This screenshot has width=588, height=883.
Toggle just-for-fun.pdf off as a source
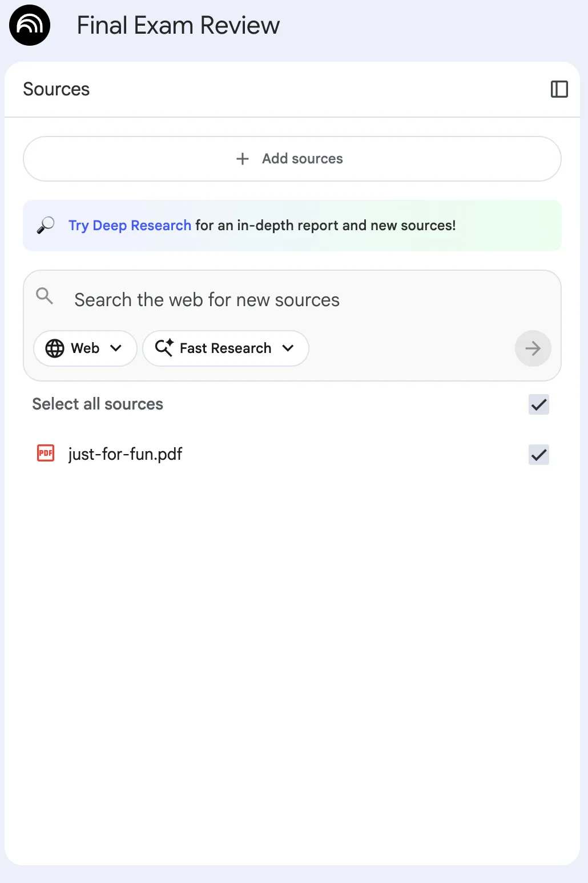pos(538,455)
